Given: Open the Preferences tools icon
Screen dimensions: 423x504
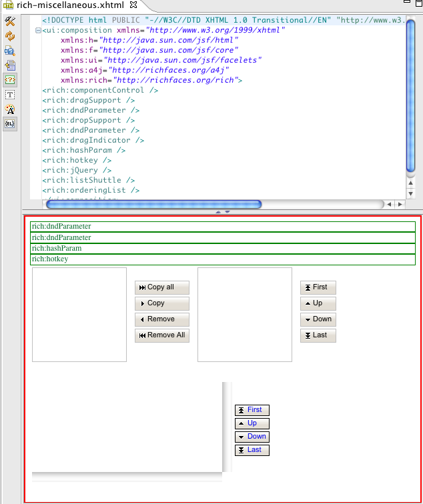Looking at the screenshot, I should (x=10, y=21).
